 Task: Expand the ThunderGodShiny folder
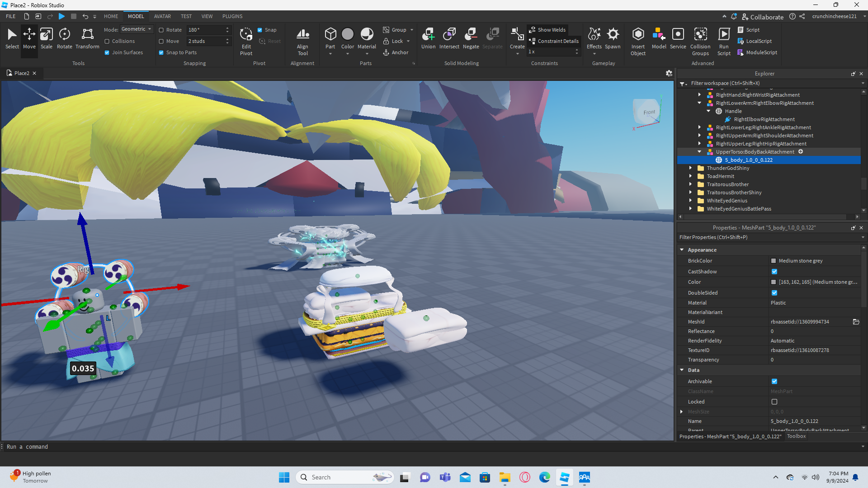690,168
